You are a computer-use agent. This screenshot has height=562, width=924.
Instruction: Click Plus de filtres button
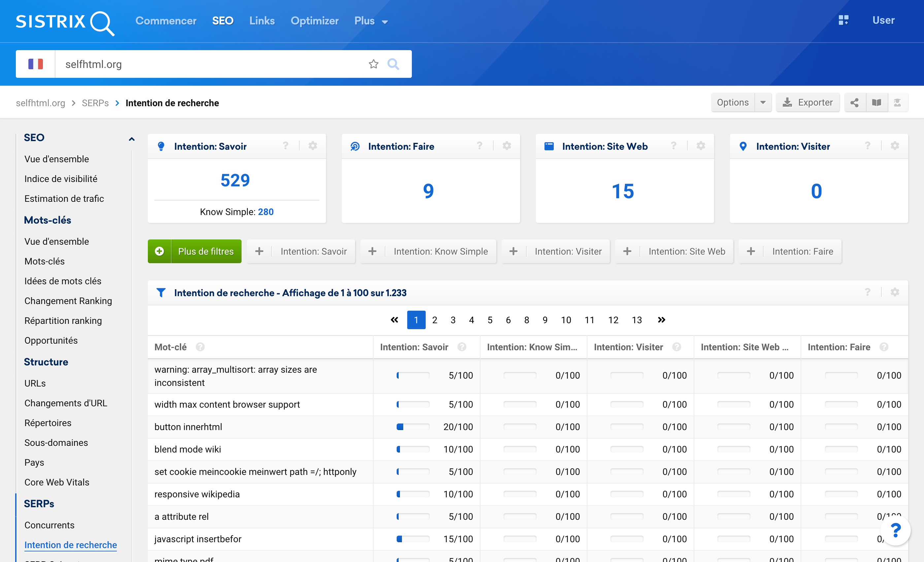195,251
